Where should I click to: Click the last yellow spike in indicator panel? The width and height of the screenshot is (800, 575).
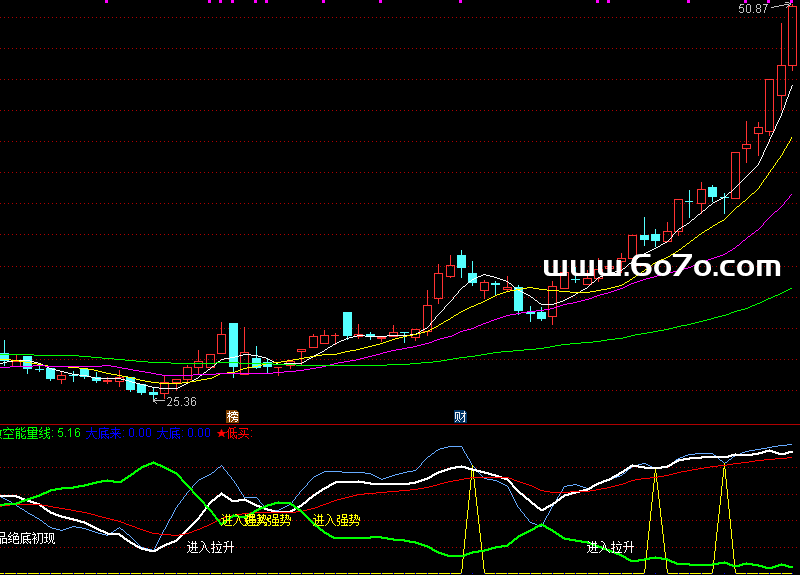[723, 510]
